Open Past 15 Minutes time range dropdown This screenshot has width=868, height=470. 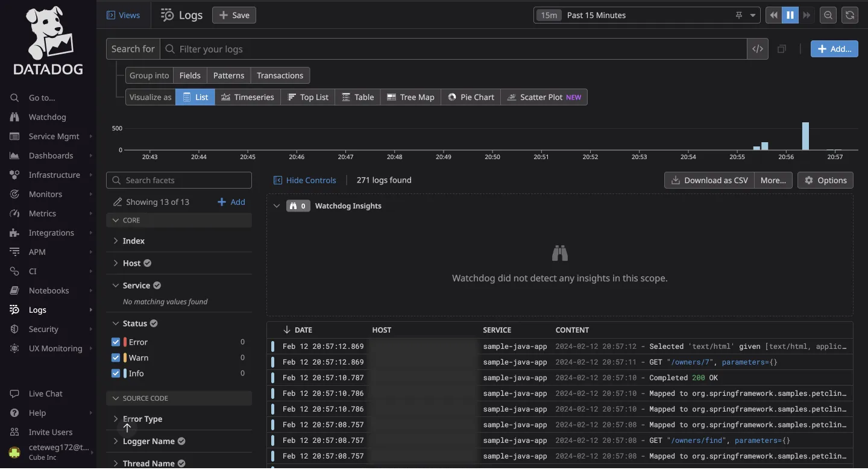pos(647,15)
